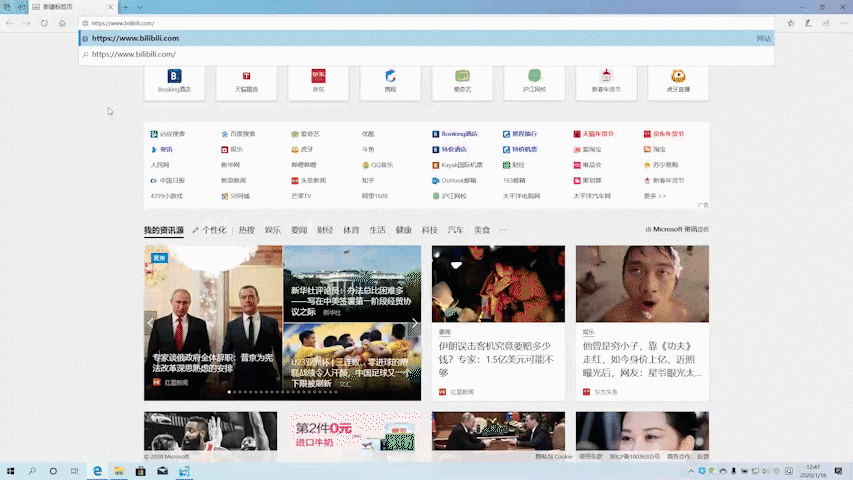Open the Booking酒店 top site tile
Viewport: 853px width, 480px height.
175,82
